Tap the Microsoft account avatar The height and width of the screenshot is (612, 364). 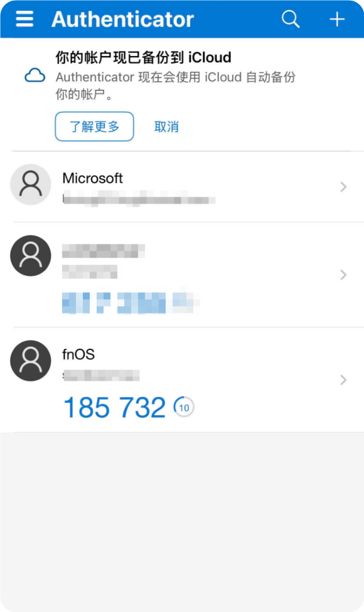(30, 185)
